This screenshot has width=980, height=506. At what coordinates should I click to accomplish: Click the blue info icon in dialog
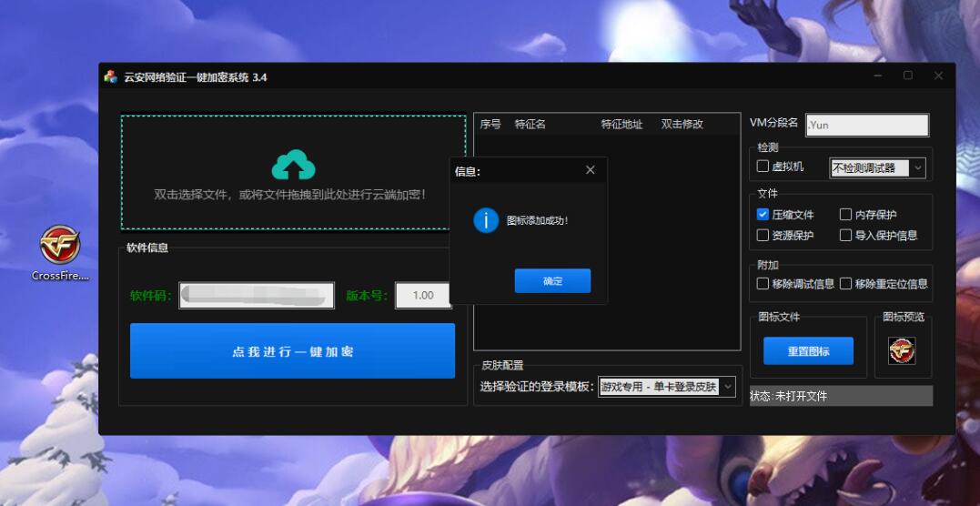click(x=486, y=220)
